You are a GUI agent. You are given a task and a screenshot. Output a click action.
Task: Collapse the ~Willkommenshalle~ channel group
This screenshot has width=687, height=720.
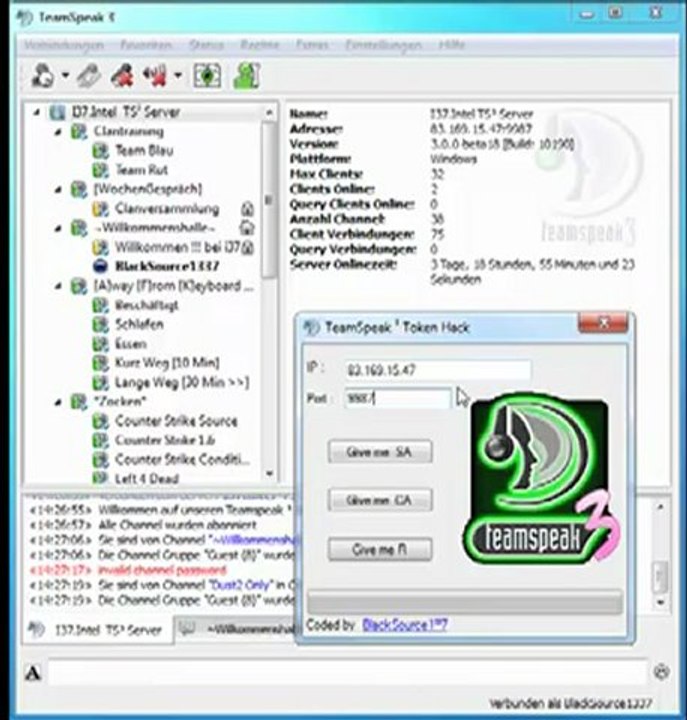coord(58,228)
